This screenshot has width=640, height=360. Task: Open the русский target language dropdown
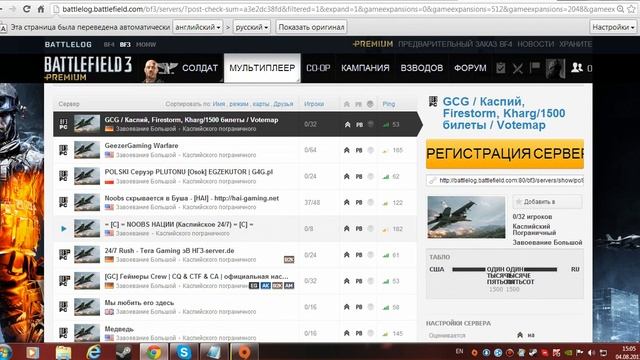click(251, 27)
